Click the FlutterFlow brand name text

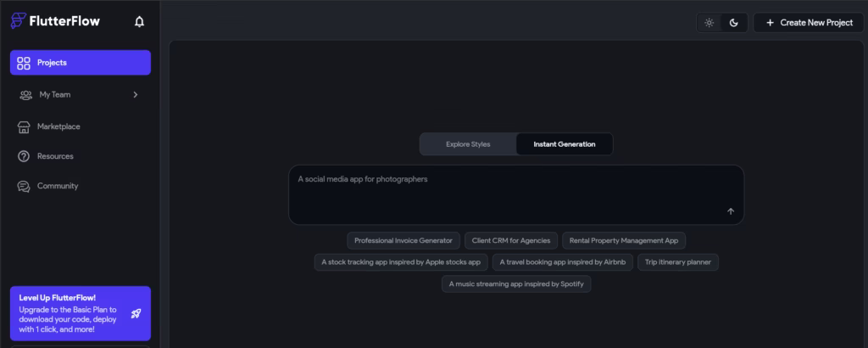64,21
